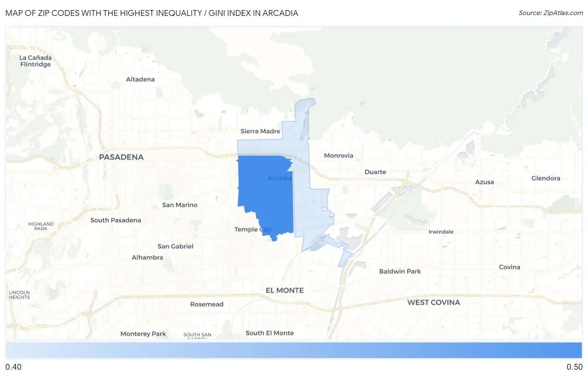Viewport: 588px width, 376px height.
Task: Click the 0.50 legend maximum value
Action: 574,367
